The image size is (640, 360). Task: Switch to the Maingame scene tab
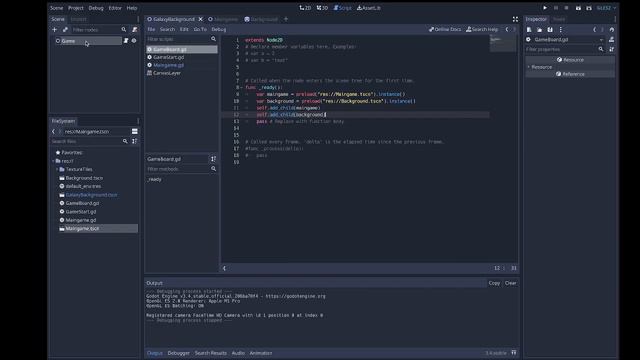223,19
